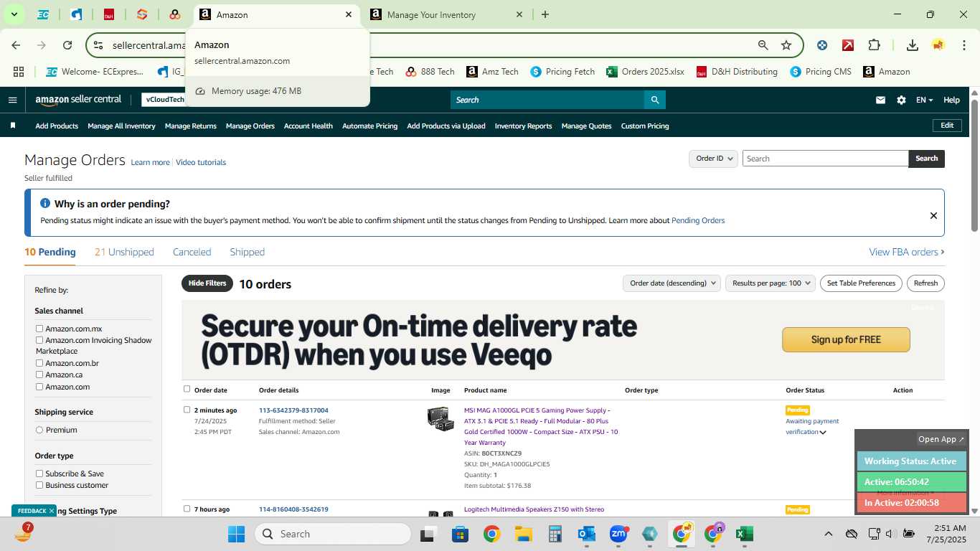Click the magnifier search button in header

coord(654,100)
